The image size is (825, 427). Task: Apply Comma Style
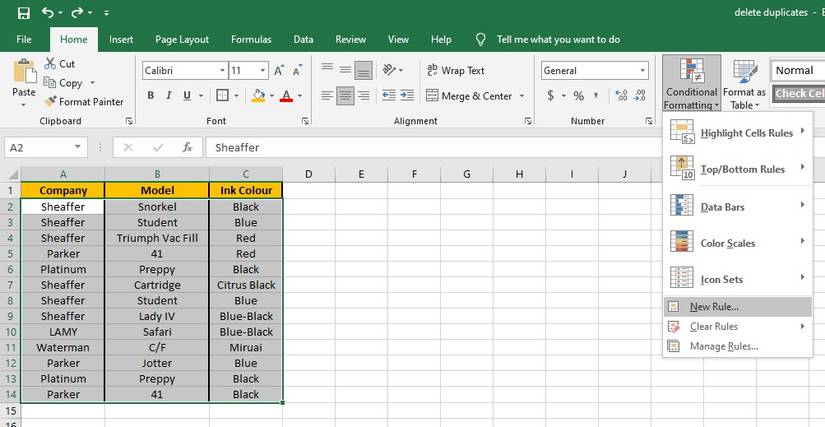[x=596, y=96]
